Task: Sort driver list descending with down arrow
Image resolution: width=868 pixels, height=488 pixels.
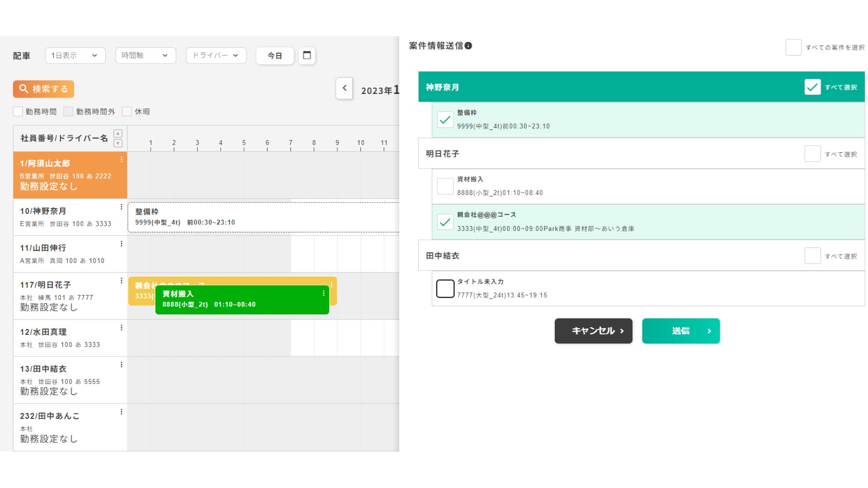Action: coord(118,143)
